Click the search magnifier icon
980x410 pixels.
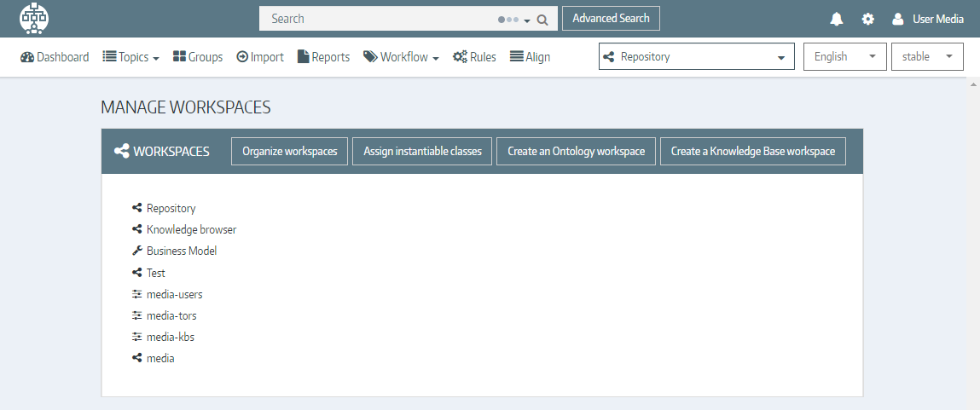542,20
